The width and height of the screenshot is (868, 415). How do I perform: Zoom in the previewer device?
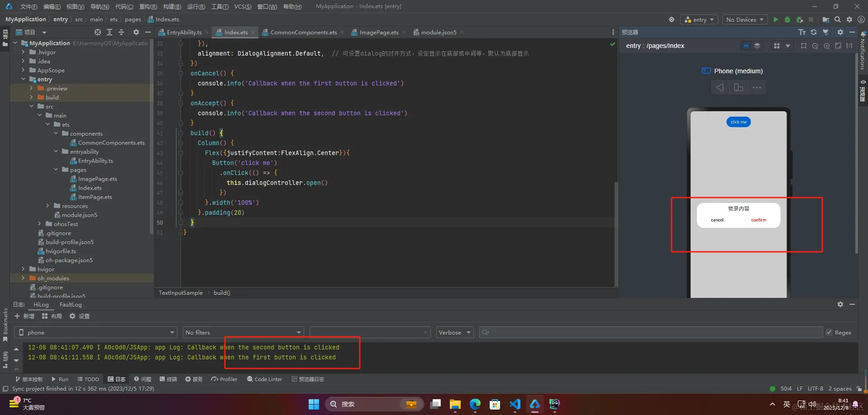coord(827,46)
